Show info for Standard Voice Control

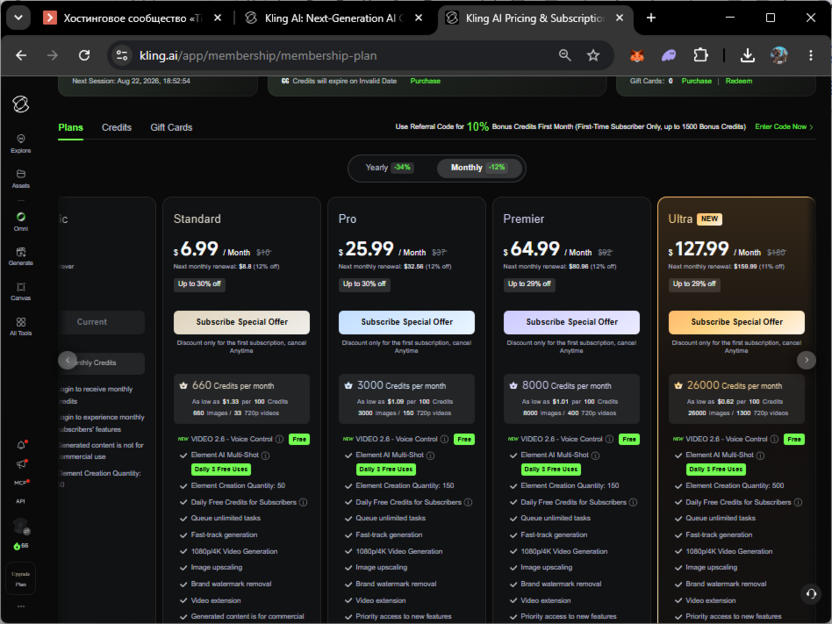tap(280, 439)
